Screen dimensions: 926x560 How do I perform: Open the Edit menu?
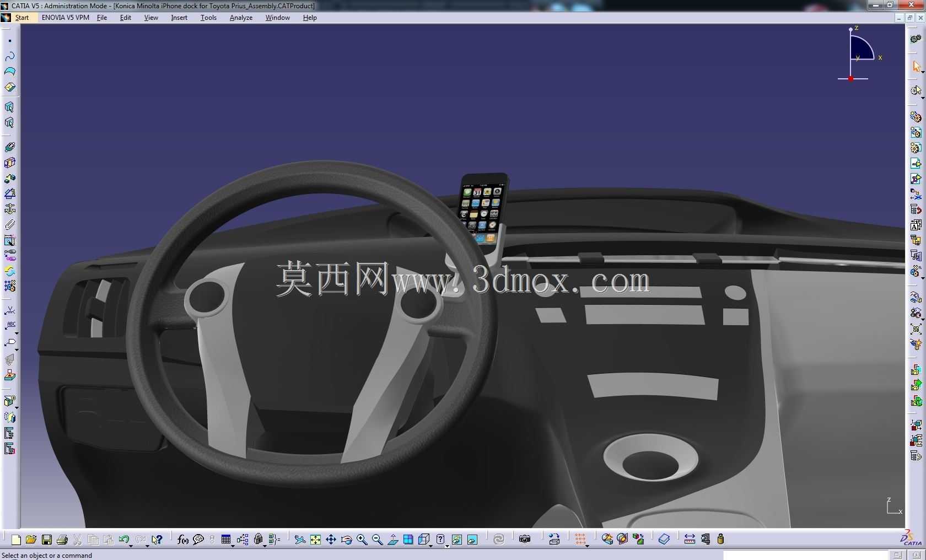coord(126,18)
